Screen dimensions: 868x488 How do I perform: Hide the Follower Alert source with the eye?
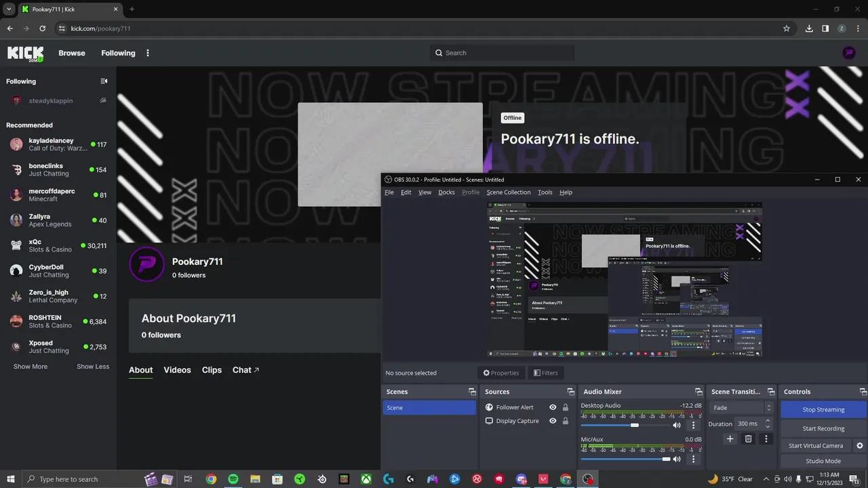tap(553, 407)
